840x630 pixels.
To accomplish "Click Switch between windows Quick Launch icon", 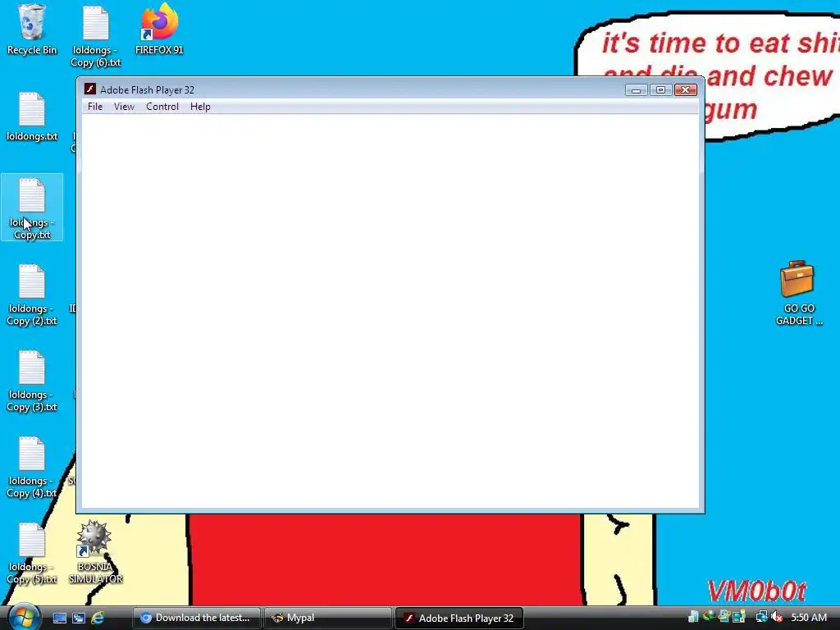I will 79,618.
